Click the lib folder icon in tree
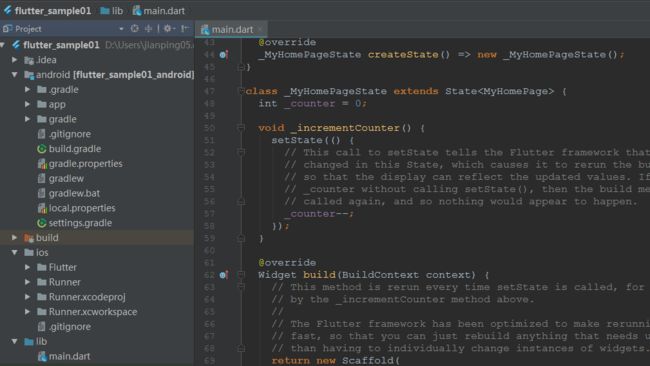 [29, 342]
